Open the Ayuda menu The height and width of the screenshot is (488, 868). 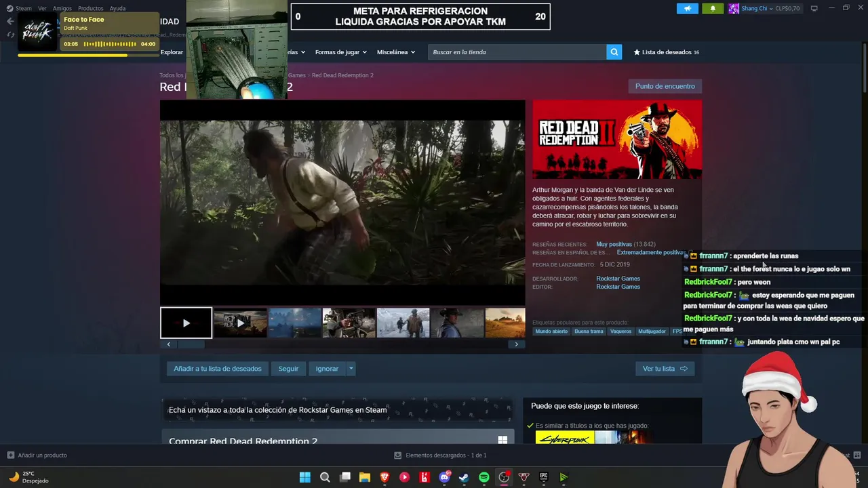point(117,8)
